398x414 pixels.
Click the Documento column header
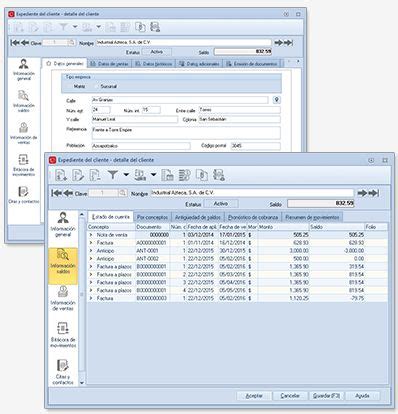pos(153,227)
